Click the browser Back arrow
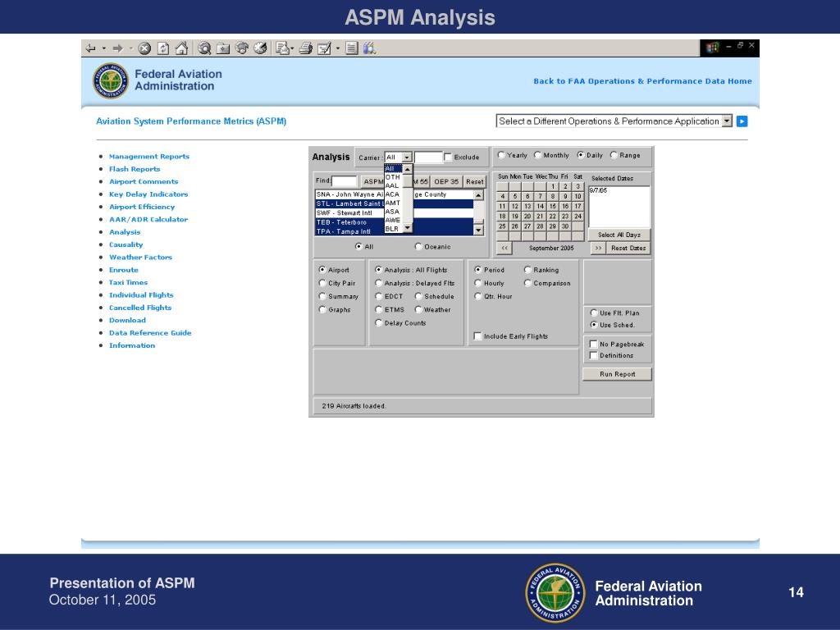The width and height of the screenshot is (840, 630). click(90, 48)
